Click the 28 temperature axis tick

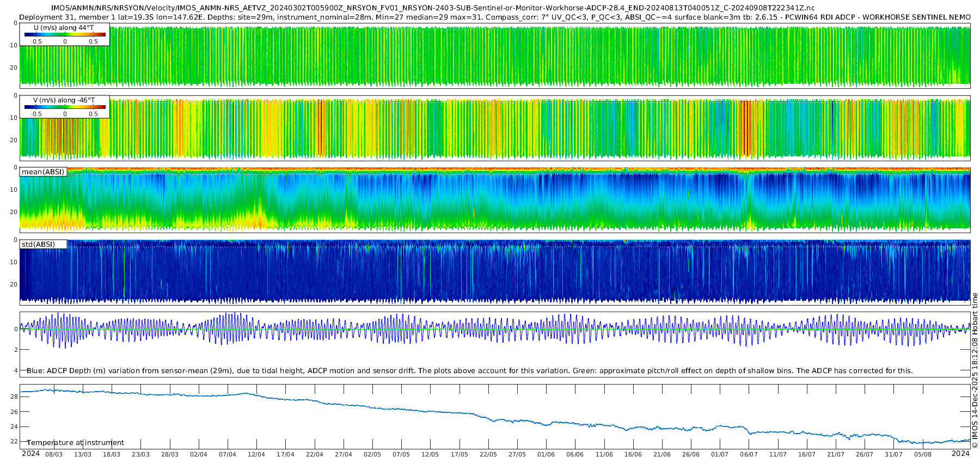[14, 397]
